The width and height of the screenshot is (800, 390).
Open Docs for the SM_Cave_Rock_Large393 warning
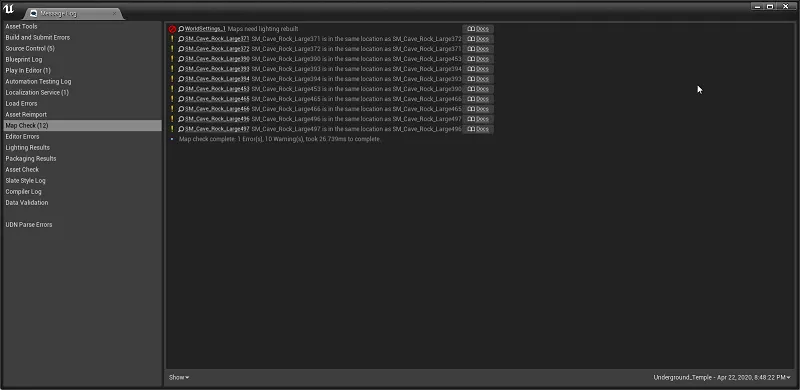[478, 69]
